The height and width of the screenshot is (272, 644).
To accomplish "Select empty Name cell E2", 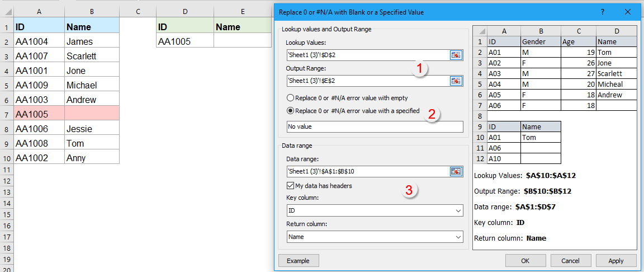I will click(242, 41).
